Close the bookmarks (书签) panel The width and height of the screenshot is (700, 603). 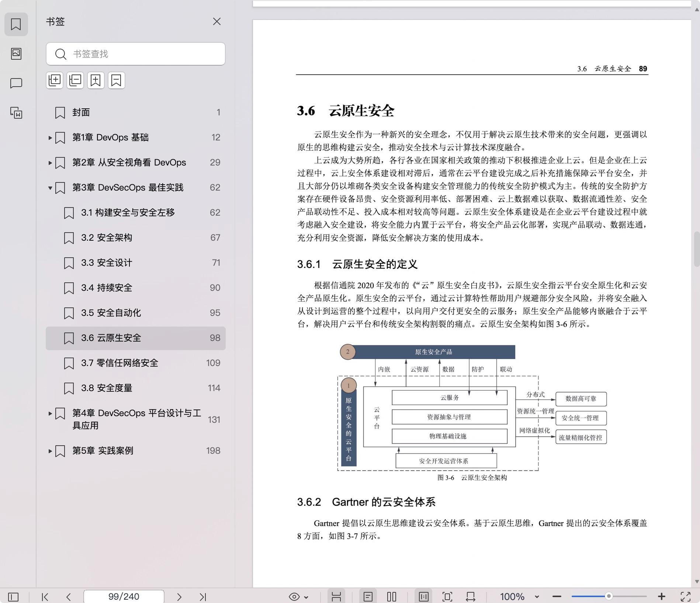click(217, 21)
